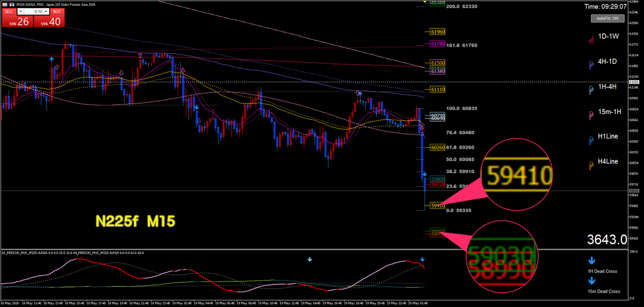Click the 0.10 lot volume field
644x307 pixels.
click(x=33, y=11)
